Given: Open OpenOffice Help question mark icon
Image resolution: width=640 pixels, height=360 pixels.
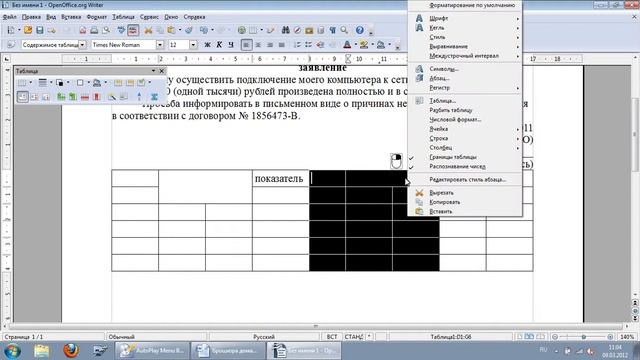Looking at the screenshot, I should coord(360,30).
